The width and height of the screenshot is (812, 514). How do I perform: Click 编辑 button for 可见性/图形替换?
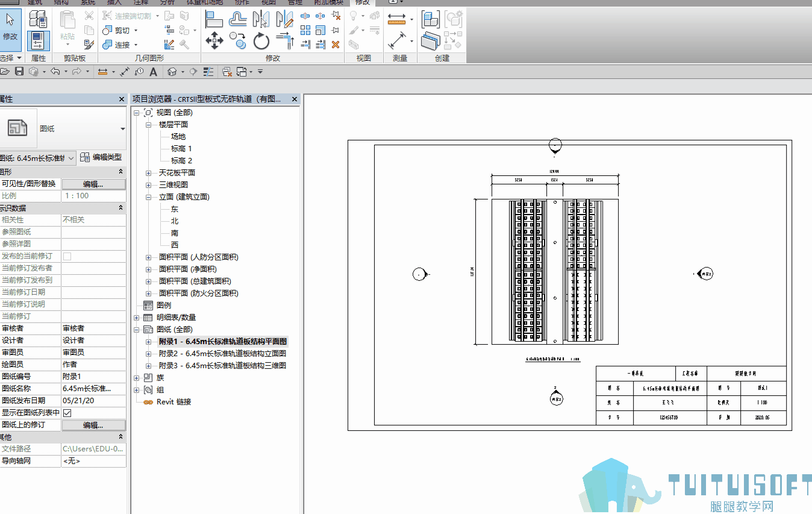[93, 184]
